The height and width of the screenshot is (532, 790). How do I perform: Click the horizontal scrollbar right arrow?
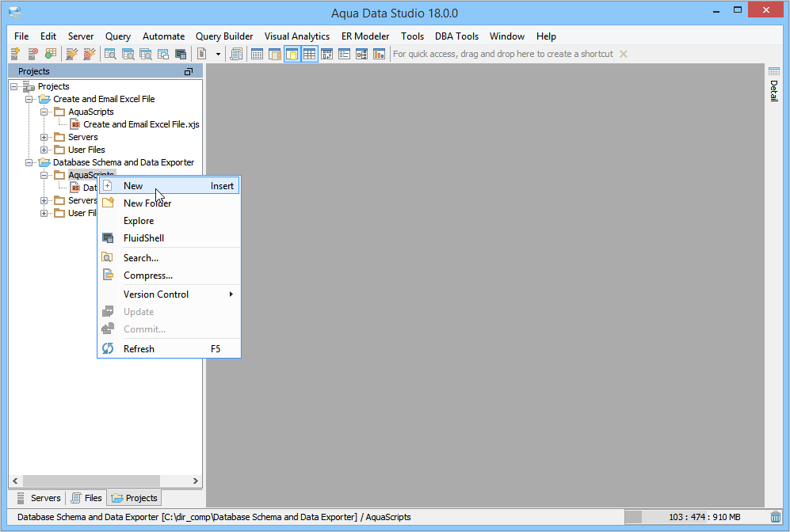pos(196,481)
